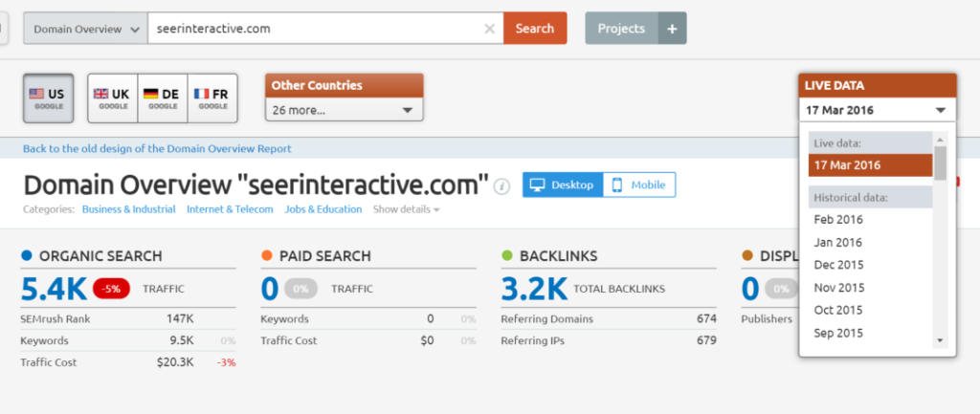Choose Dec 2015 from historical data

point(837,265)
